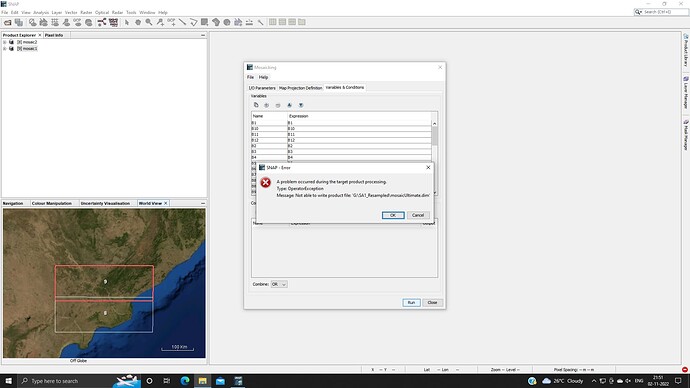The image size is (690, 388).
Task: Pick the Draw Line tool
Action: 182,22
